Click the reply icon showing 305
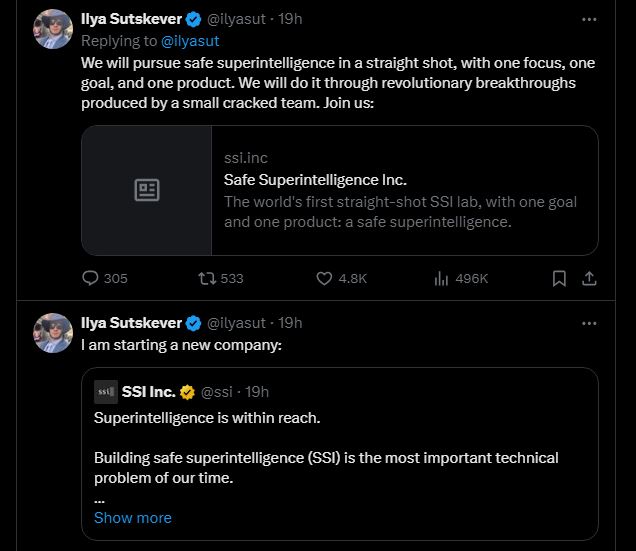Viewport: 636px width, 551px height. 90,278
